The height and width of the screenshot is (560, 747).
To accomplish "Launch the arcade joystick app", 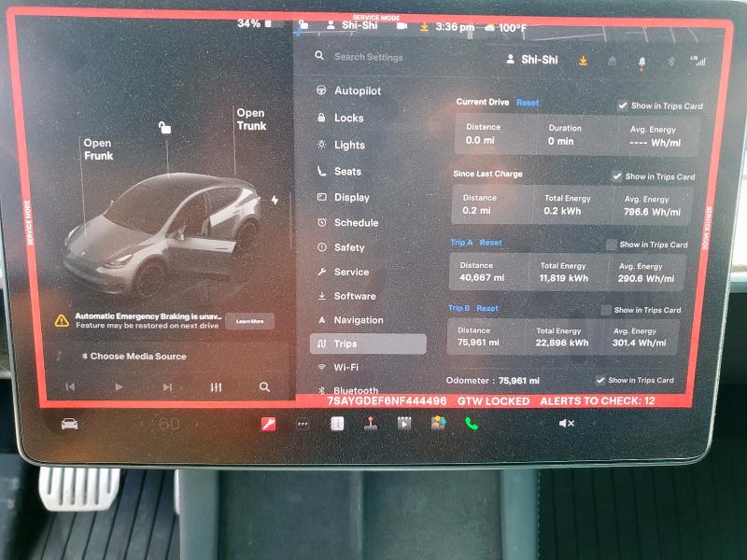I will [x=371, y=423].
